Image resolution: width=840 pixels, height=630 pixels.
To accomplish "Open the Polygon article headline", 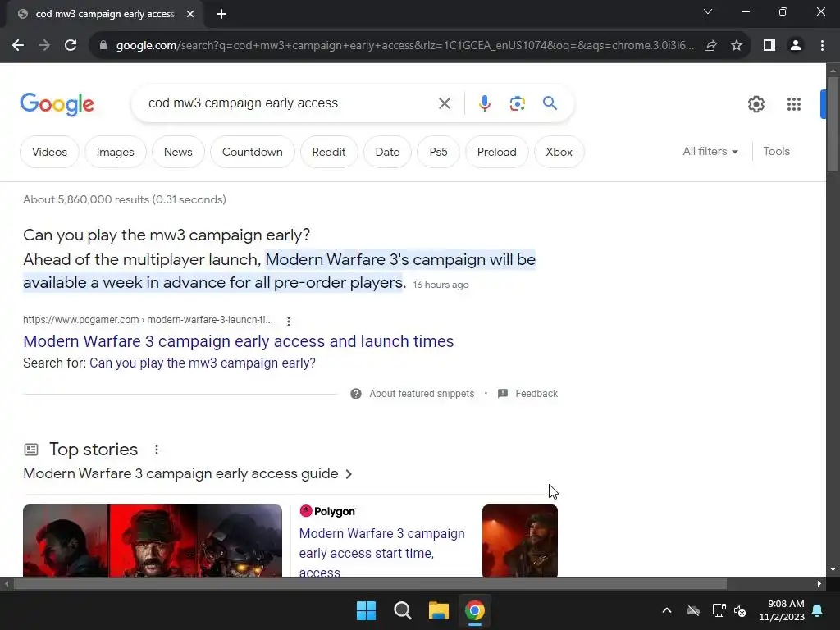I will [x=382, y=552].
